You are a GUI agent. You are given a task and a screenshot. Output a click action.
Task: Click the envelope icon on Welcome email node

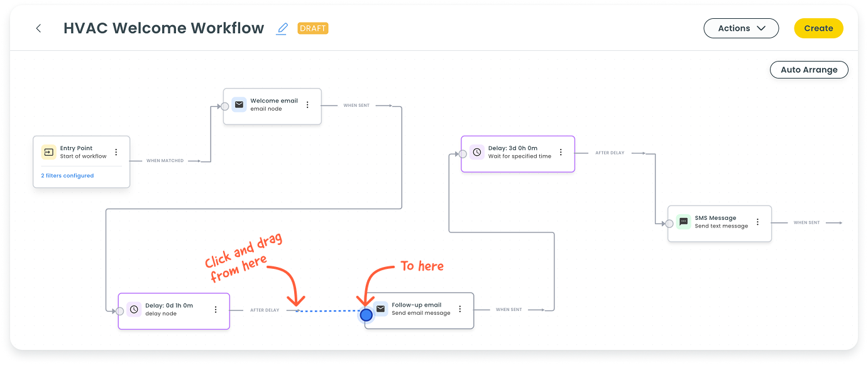[239, 104]
